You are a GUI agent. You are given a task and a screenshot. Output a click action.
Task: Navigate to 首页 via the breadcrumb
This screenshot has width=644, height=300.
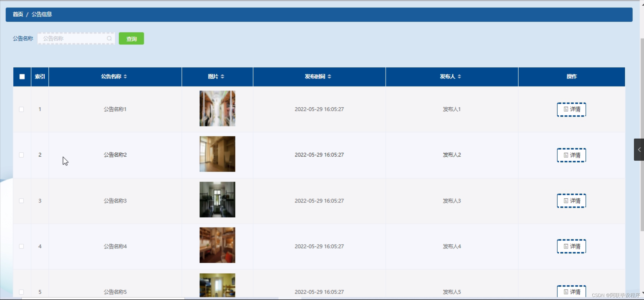click(18, 14)
